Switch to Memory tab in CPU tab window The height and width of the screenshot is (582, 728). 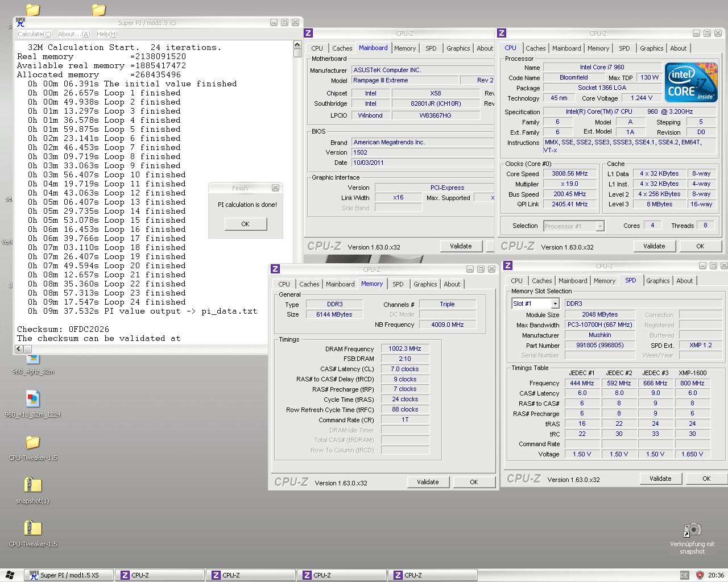(x=598, y=48)
